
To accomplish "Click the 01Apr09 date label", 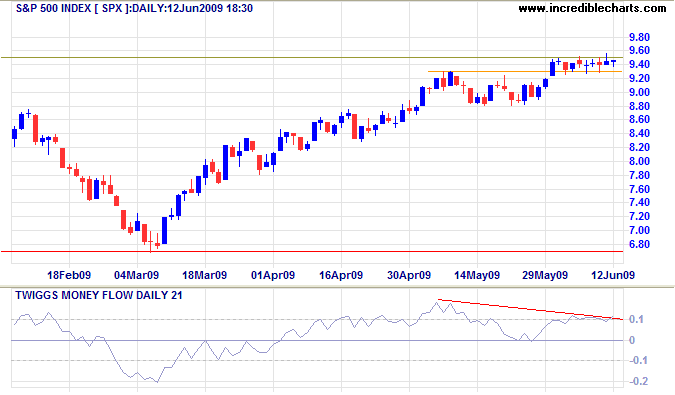I will [273, 275].
